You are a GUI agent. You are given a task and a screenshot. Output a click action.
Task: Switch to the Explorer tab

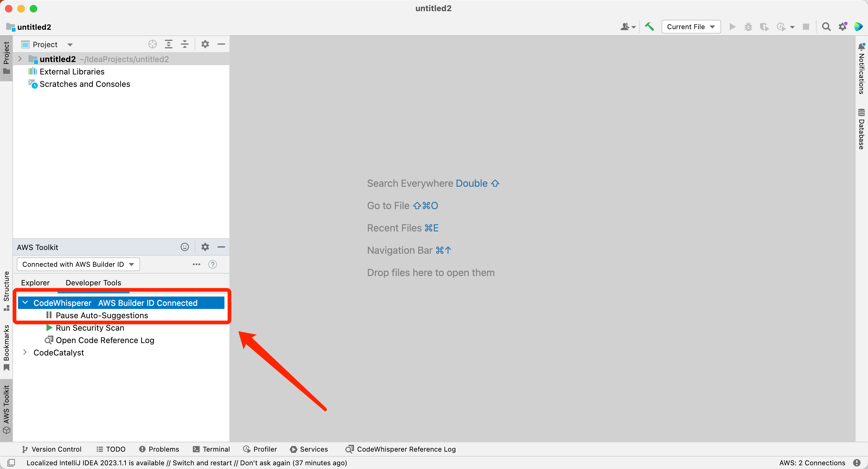click(35, 283)
